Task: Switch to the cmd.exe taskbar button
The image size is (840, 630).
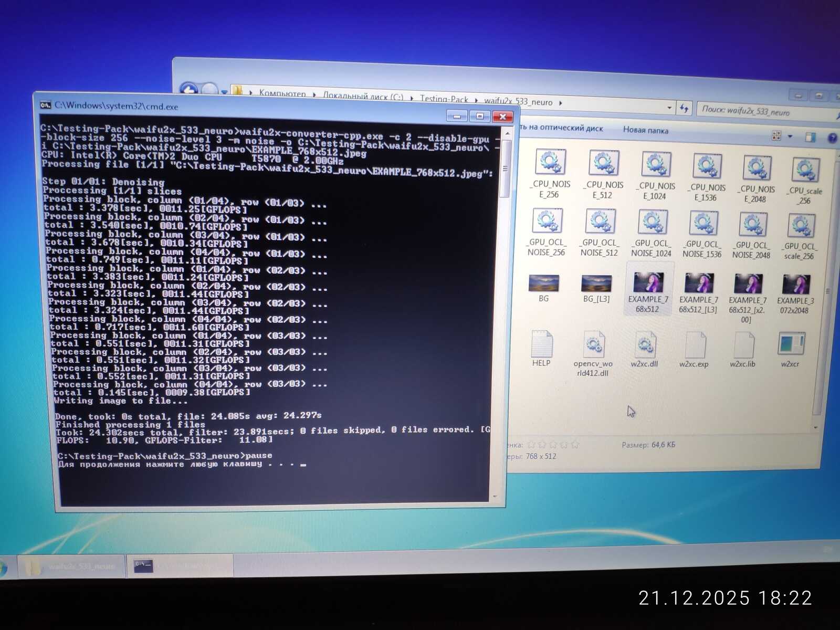Action: (x=180, y=566)
